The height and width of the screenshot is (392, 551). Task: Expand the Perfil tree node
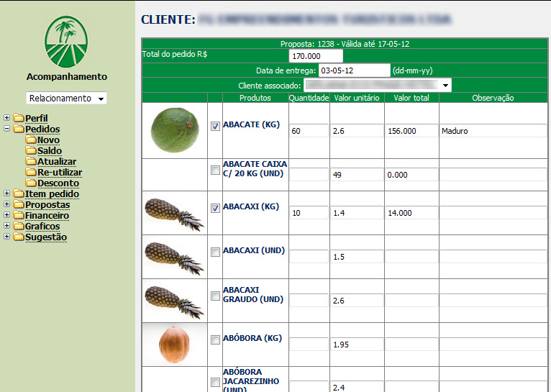(6, 117)
